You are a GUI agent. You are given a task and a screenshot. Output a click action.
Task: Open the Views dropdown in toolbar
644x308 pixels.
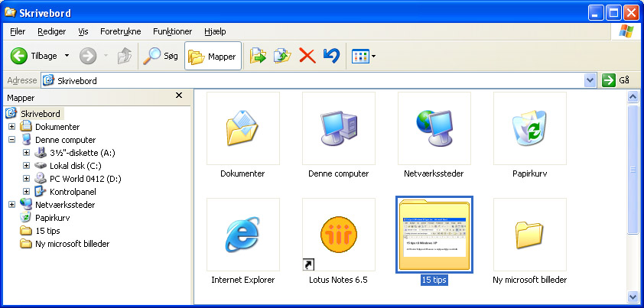[x=363, y=56]
